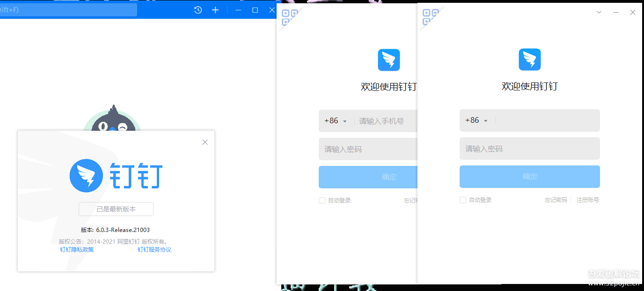Expand +86 country code in left login window
This screenshot has height=291, width=644.
click(336, 121)
